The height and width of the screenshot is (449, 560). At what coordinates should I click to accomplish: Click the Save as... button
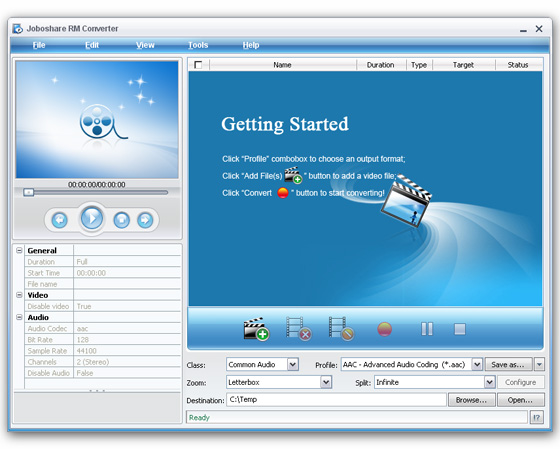(508, 365)
